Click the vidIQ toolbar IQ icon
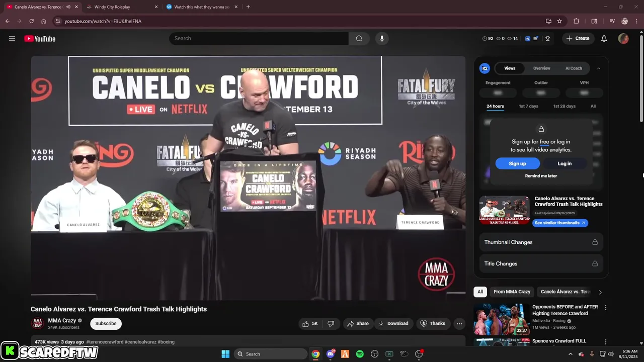 [527, 38]
